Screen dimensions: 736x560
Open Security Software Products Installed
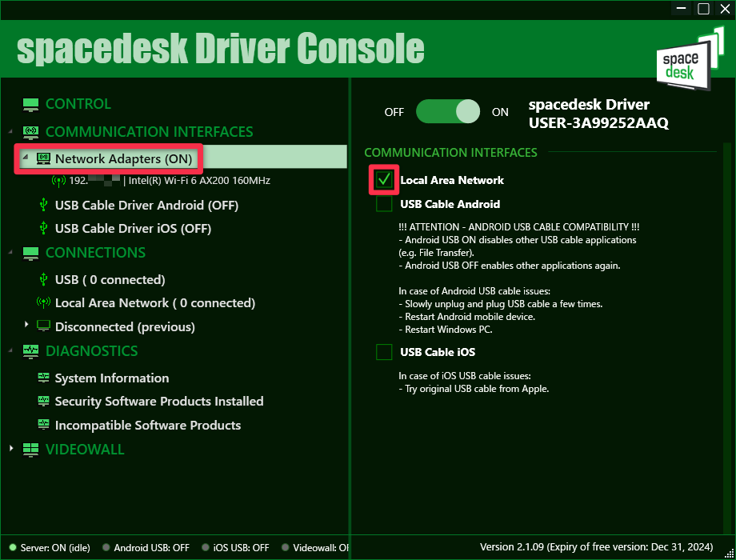[159, 402]
